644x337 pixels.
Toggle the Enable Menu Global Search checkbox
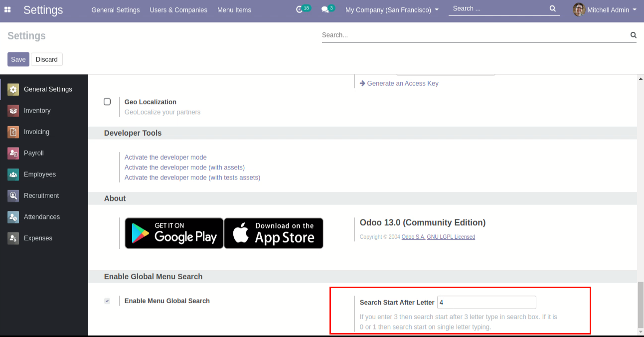[107, 301]
